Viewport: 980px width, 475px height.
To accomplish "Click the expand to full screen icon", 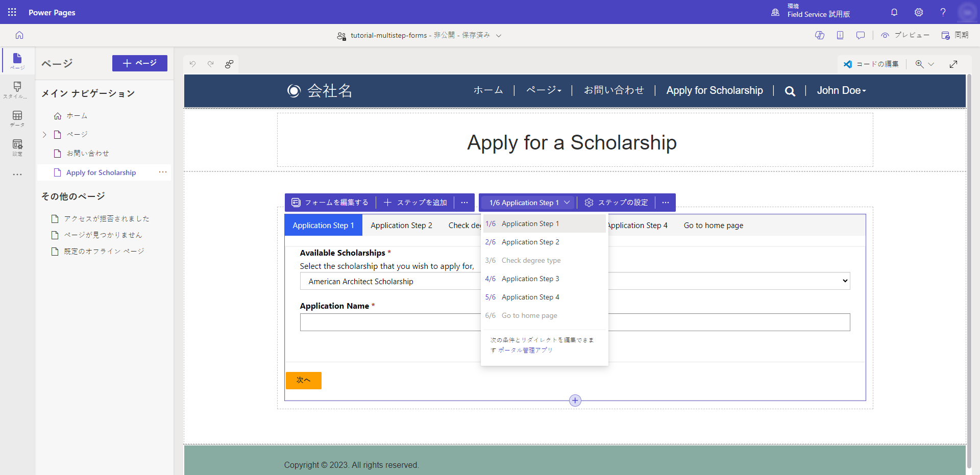I will 953,64.
